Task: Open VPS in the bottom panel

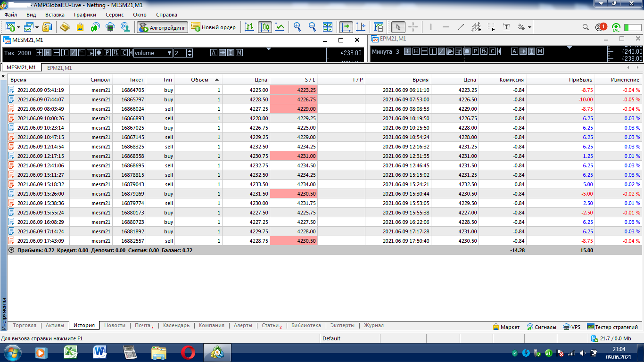Action: tap(571, 327)
